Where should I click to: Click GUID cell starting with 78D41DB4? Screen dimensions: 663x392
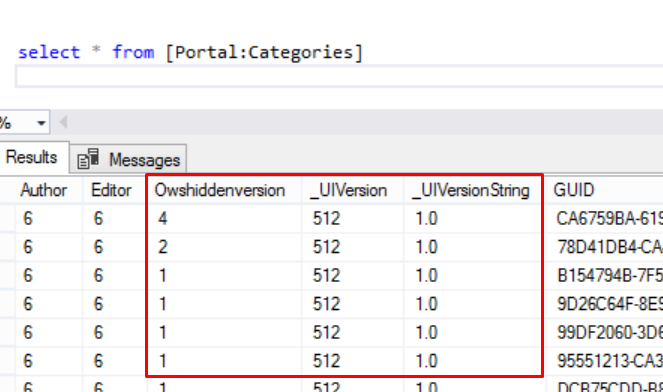(605, 247)
